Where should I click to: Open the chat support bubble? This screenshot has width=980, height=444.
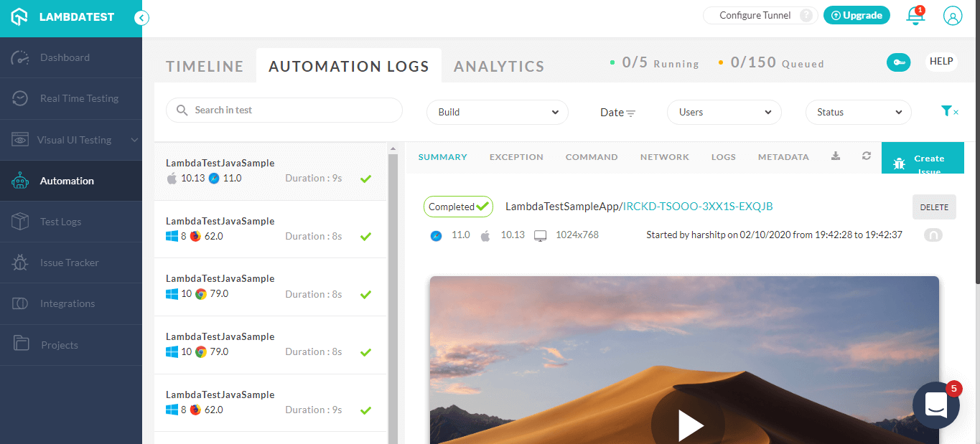pos(935,405)
